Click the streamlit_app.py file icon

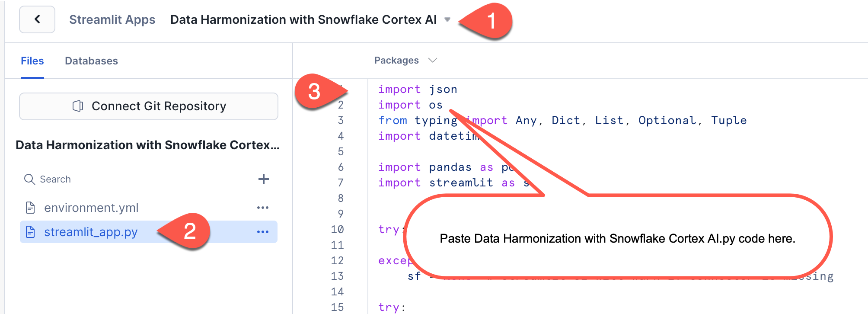30,232
